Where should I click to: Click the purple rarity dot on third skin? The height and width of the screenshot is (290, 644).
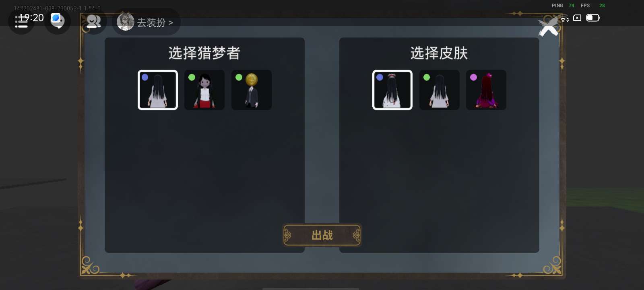tap(473, 77)
